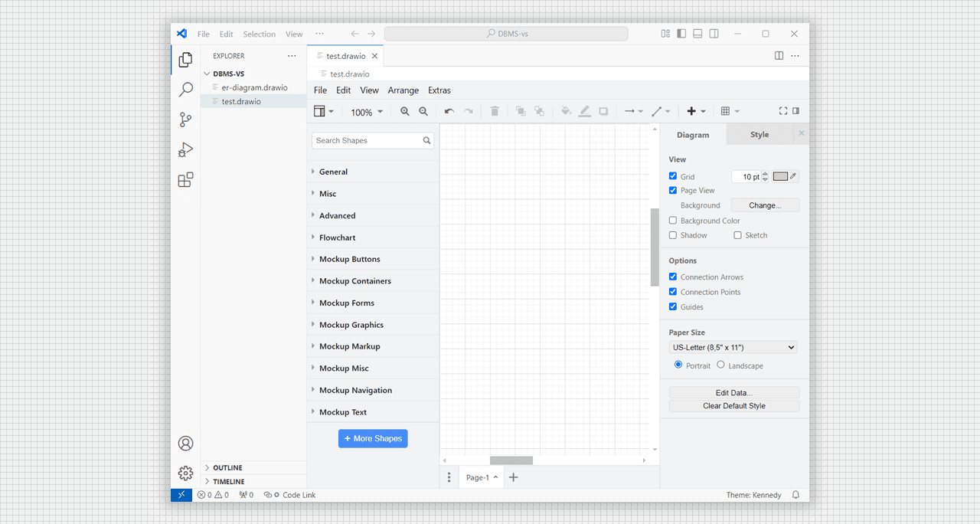Image resolution: width=980 pixels, height=524 pixels.
Task: Click the Shadow toolbar icon
Action: pyautogui.click(x=603, y=112)
